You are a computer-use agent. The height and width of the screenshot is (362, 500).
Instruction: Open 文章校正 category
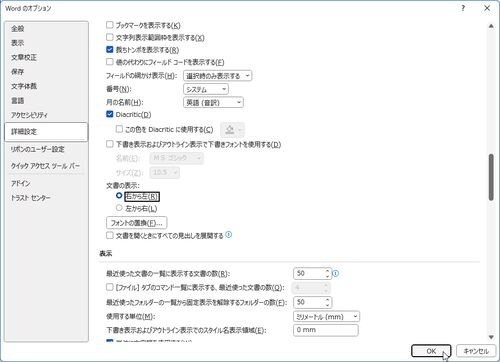tap(46, 57)
